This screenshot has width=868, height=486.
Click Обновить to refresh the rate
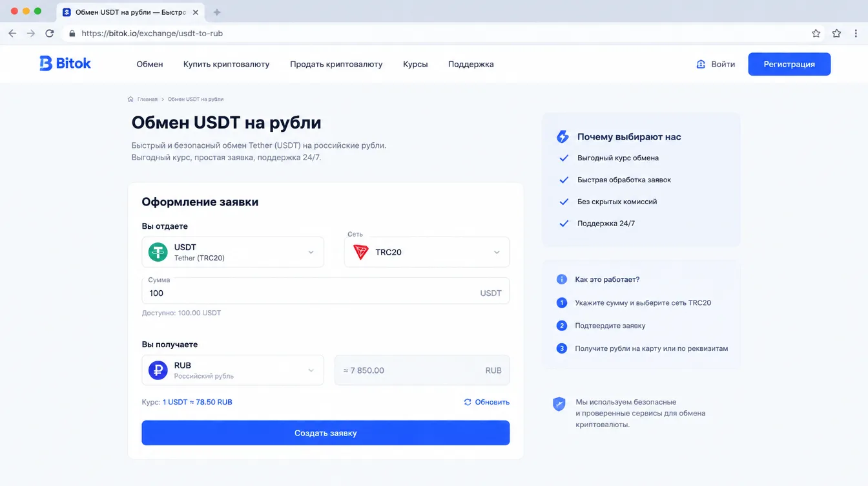pyautogui.click(x=486, y=402)
